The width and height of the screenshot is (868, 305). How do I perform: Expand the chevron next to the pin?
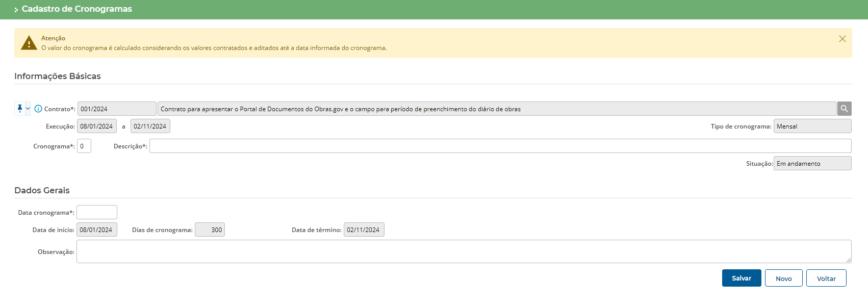(x=28, y=109)
